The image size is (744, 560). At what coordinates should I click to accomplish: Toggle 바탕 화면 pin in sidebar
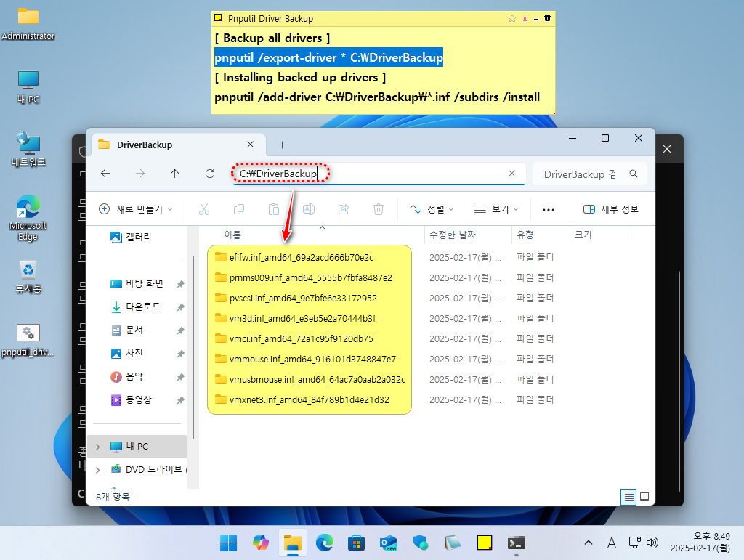(x=180, y=284)
